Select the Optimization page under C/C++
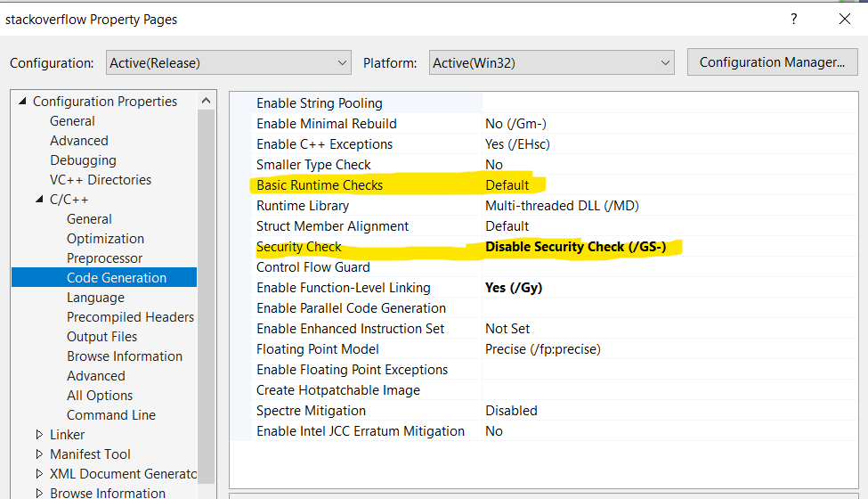Screen dimensions: 868x499 point(105,239)
